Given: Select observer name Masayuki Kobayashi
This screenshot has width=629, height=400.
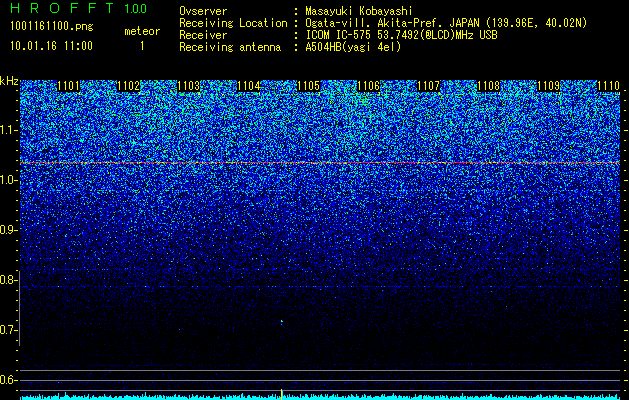Looking at the screenshot, I should [x=359, y=11].
